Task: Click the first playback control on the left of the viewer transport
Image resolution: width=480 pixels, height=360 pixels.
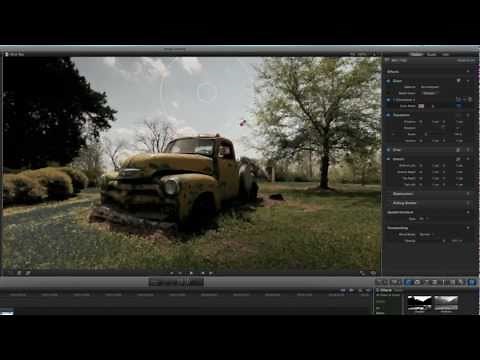Action: [172, 273]
